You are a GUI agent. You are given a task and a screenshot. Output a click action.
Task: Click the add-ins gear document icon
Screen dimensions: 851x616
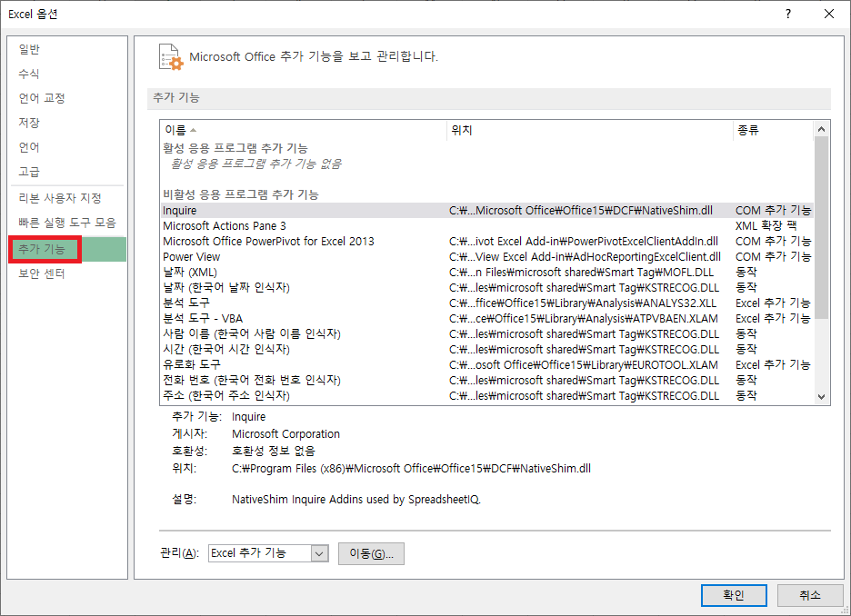[x=171, y=57]
